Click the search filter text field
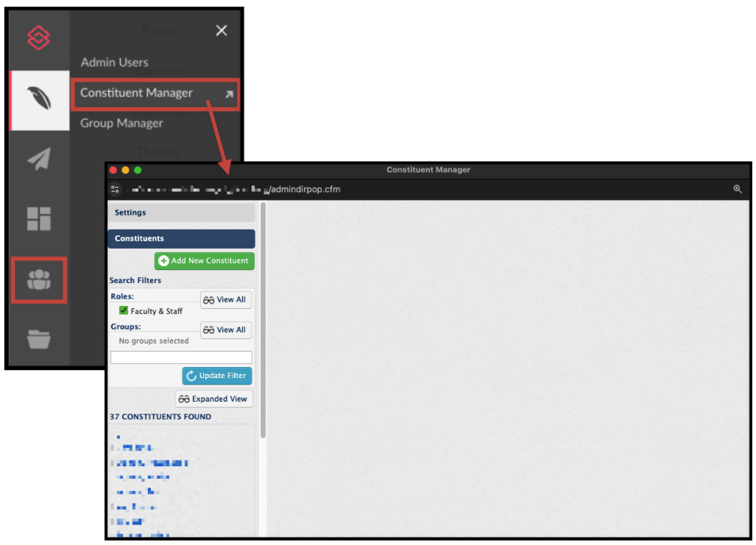This screenshot has width=756, height=545. (x=181, y=357)
